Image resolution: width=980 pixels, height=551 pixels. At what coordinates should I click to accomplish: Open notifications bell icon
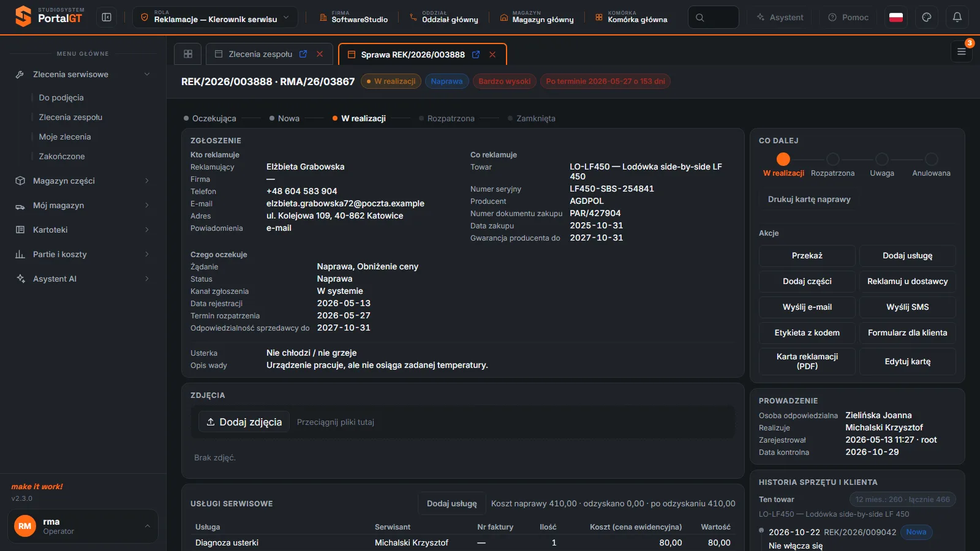pyautogui.click(x=957, y=17)
